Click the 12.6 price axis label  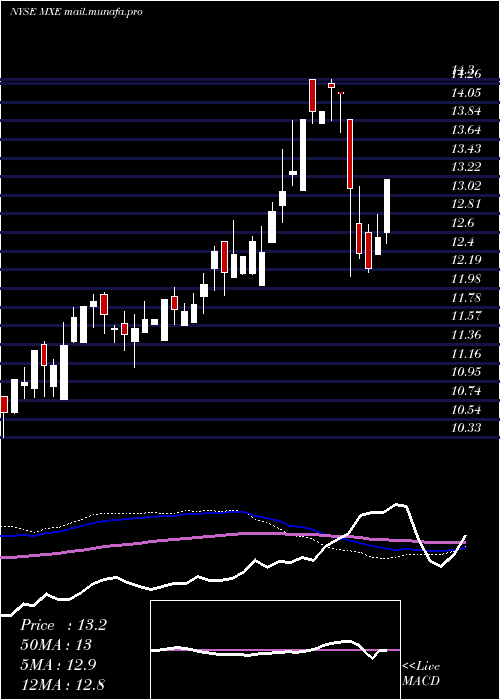[463, 223]
